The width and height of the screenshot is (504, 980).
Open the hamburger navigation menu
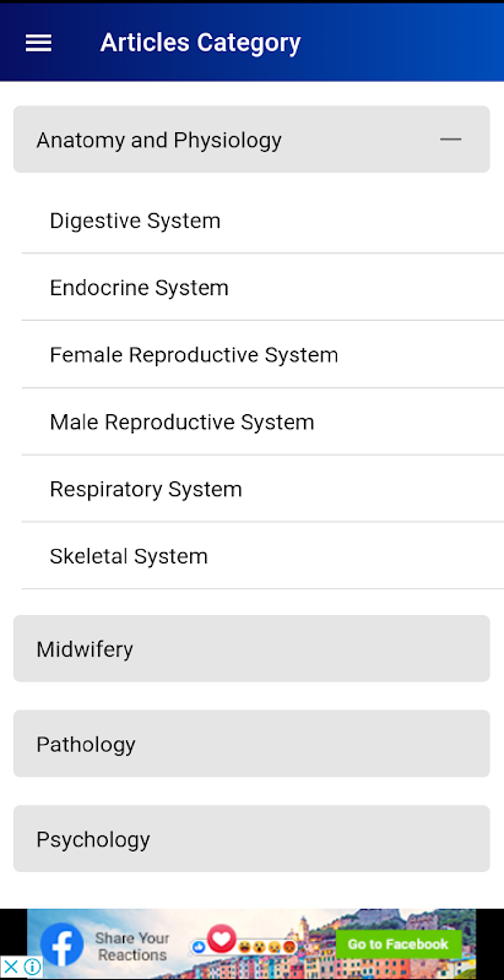click(39, 43)
